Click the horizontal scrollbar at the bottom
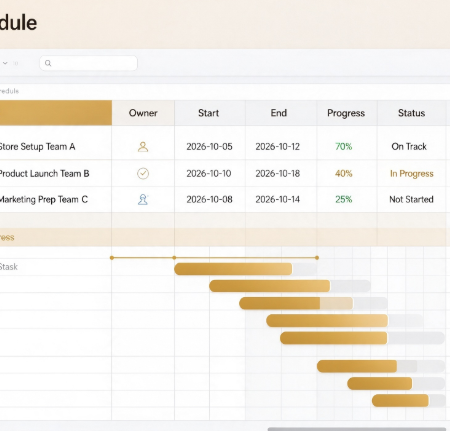 [x=357, y=429]
